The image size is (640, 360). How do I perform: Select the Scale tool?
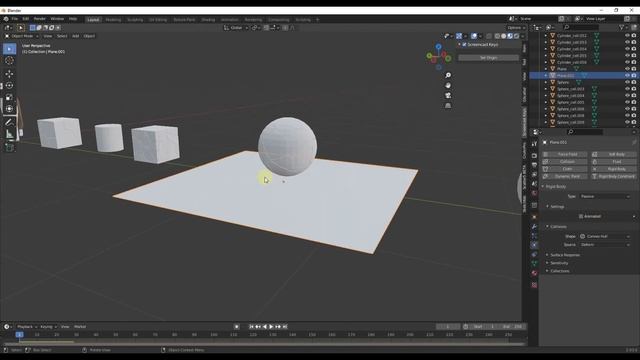(9, 97)
